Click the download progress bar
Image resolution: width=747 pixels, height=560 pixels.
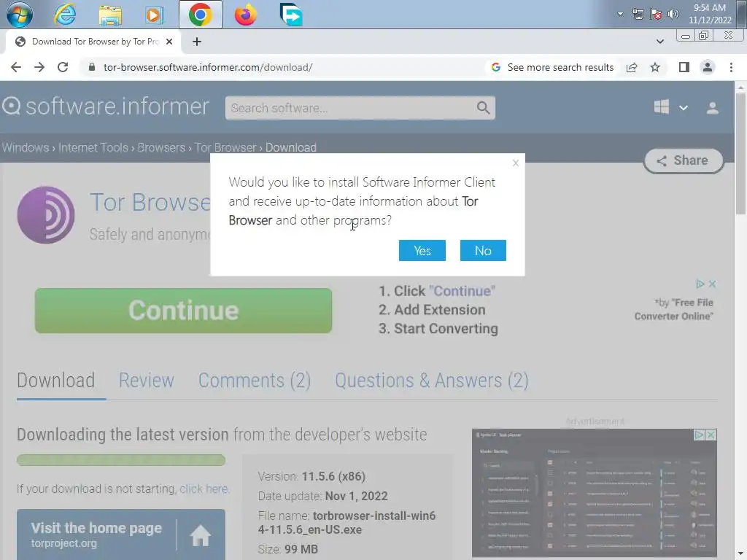121,460
